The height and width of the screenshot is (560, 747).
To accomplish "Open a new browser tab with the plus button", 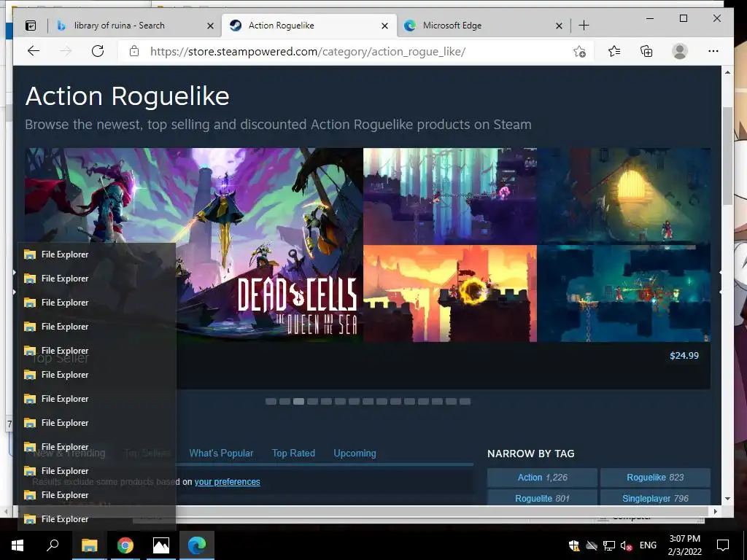I will [x=584, y=26].
